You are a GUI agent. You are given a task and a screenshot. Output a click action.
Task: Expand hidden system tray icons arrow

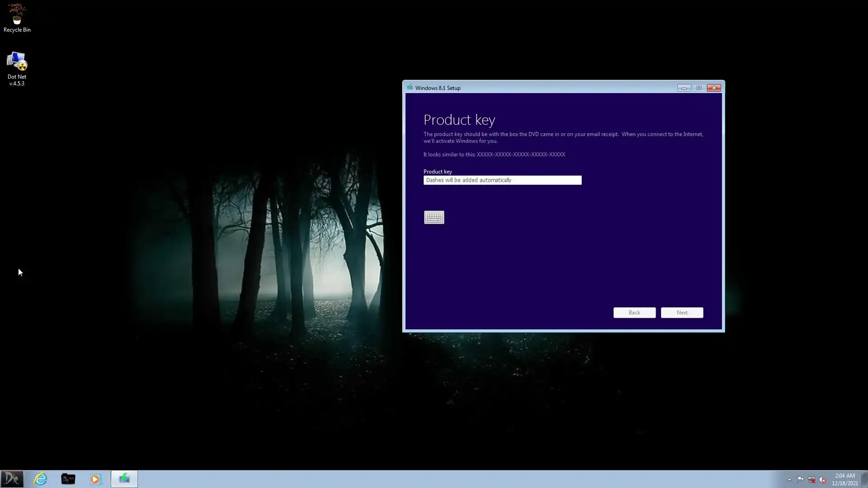789,479
